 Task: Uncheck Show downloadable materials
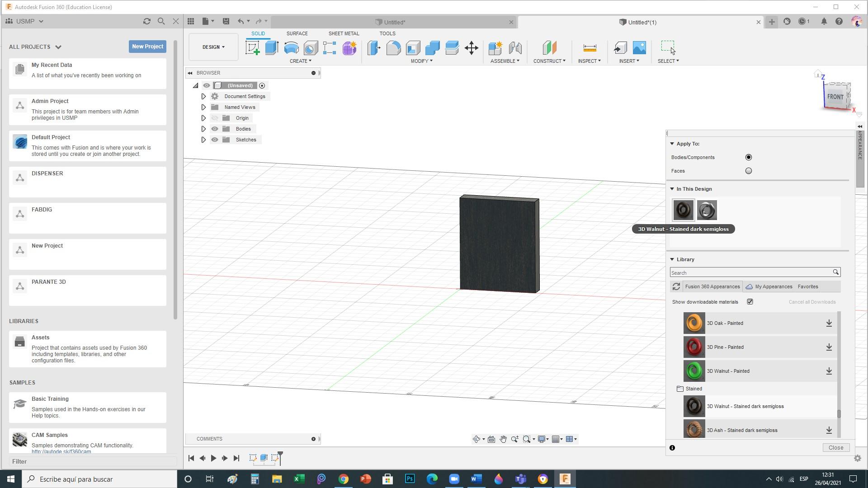coord(750,302)
